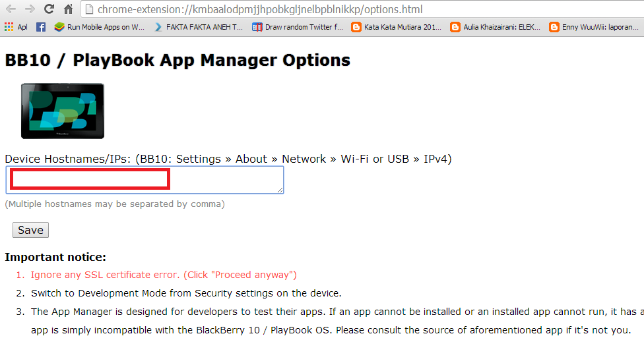
Task: Open Draw random Twitter bookmark
Action: coord(298,27)
